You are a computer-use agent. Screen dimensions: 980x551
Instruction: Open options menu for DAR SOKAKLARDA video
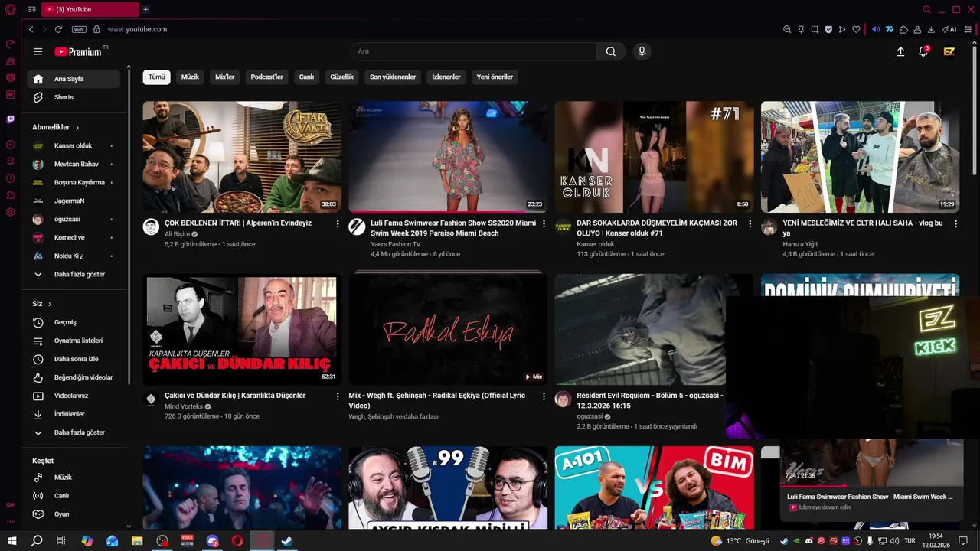[x=750, y=223]
